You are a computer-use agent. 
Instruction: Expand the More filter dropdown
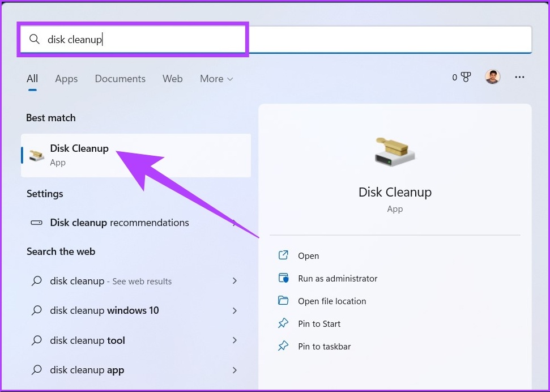pyautogui.click(x=216, y=79)
